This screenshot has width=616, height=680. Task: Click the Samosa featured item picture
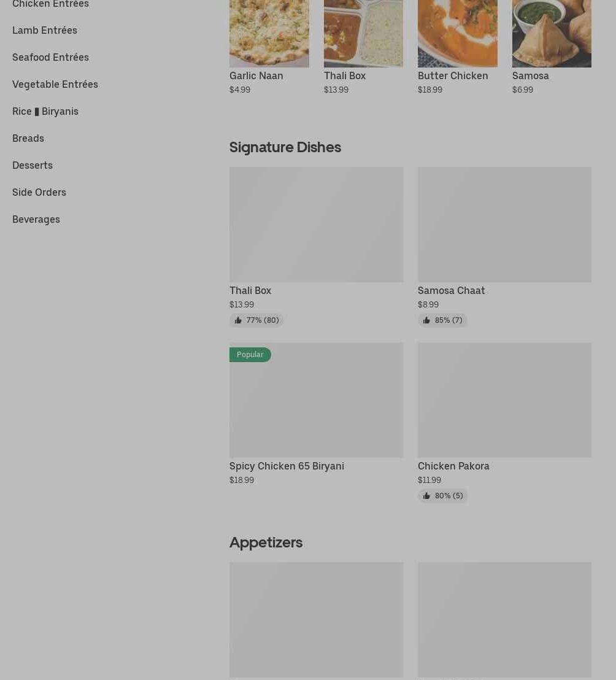pyautogui.click(x=552, y=33)
